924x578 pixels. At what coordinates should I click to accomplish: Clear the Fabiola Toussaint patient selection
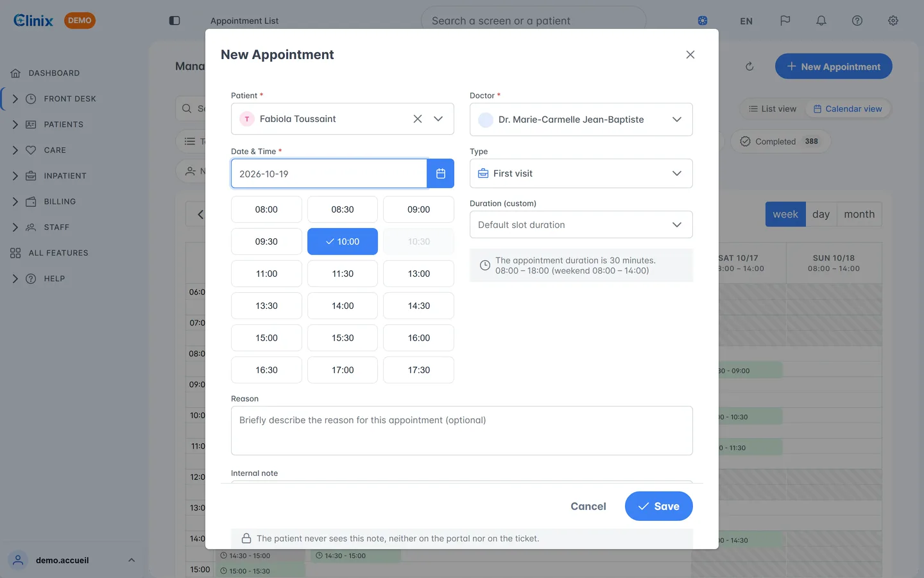point(418,119)
